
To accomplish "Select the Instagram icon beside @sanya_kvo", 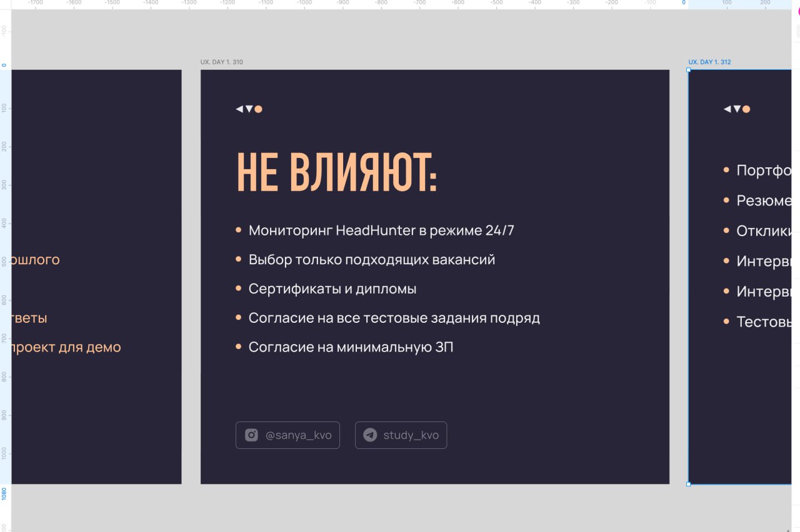I will [x=251, y=435].
